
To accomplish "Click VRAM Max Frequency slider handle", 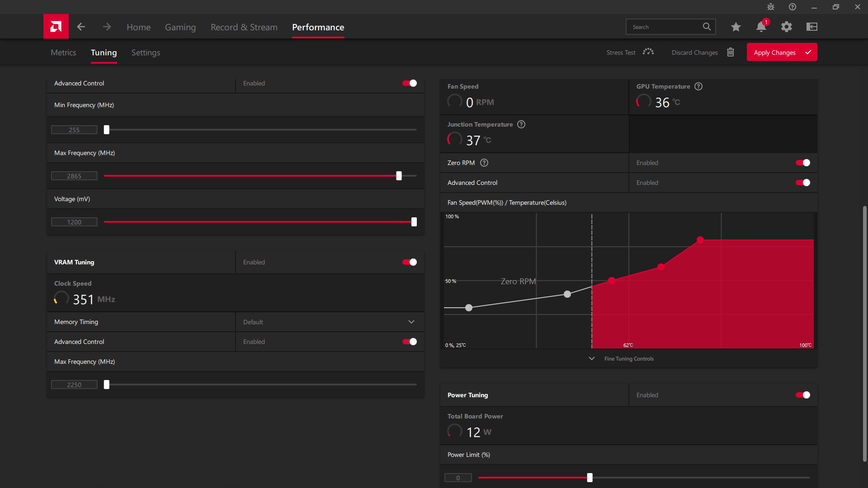I will [x=107, y=385].
